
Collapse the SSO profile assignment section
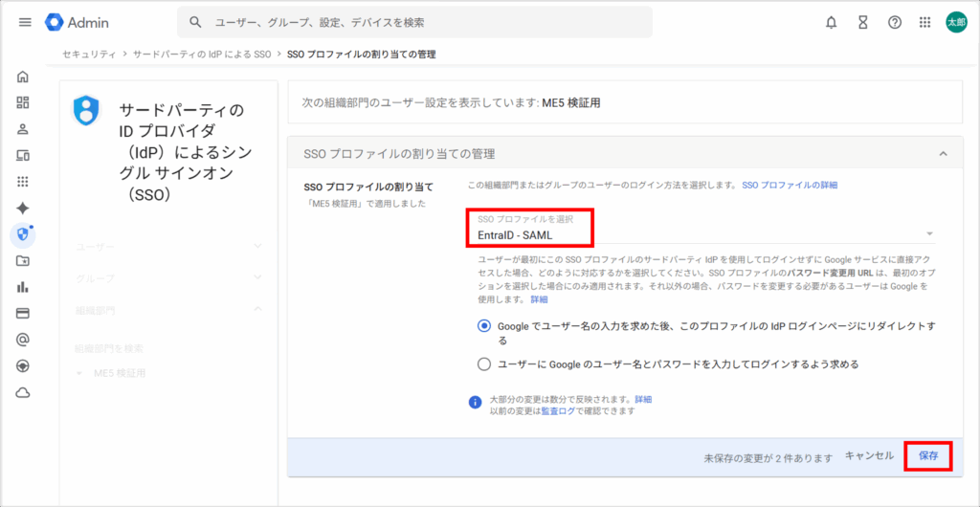pos(943,154)
